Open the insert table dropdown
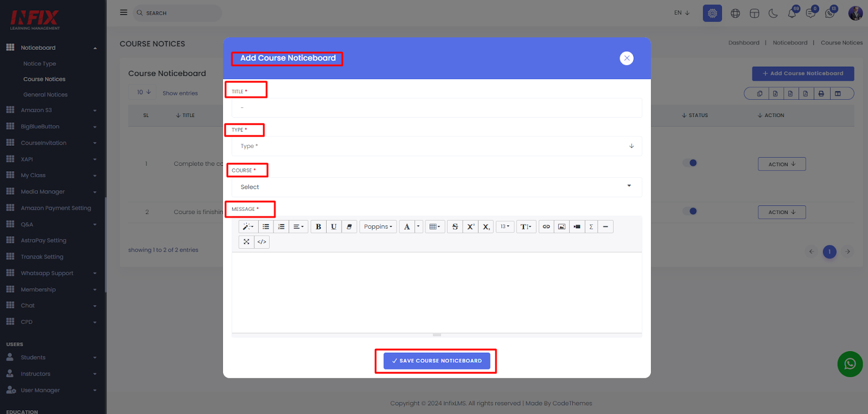 435,227
